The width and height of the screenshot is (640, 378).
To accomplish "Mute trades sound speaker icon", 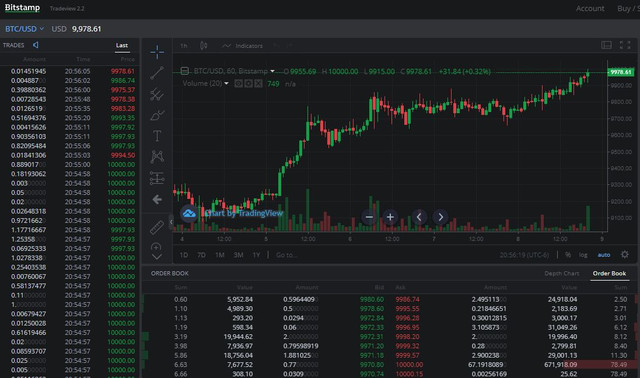I will [x=36, y=45].
